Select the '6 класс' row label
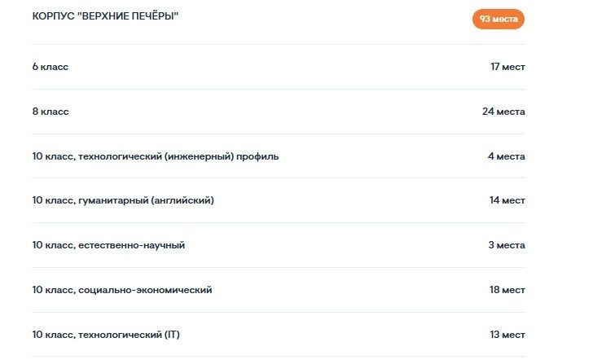This screenshot has height=364, width=615. tap(51, 67)
